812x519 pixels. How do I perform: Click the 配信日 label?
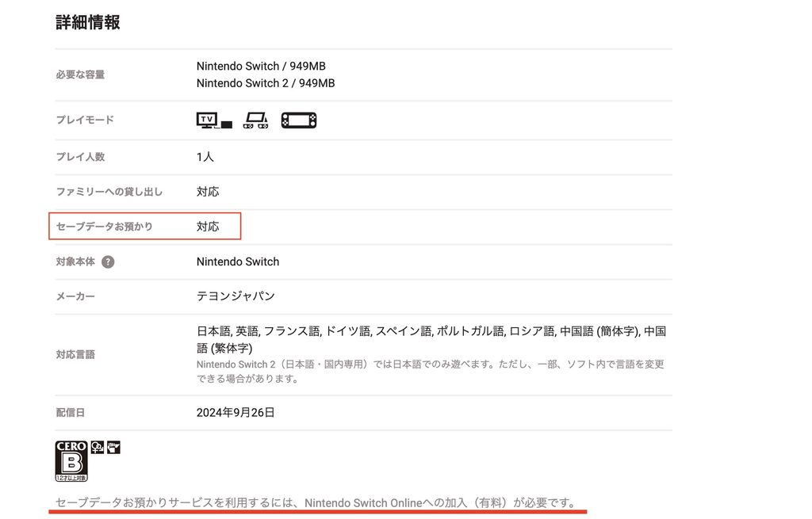71,413
